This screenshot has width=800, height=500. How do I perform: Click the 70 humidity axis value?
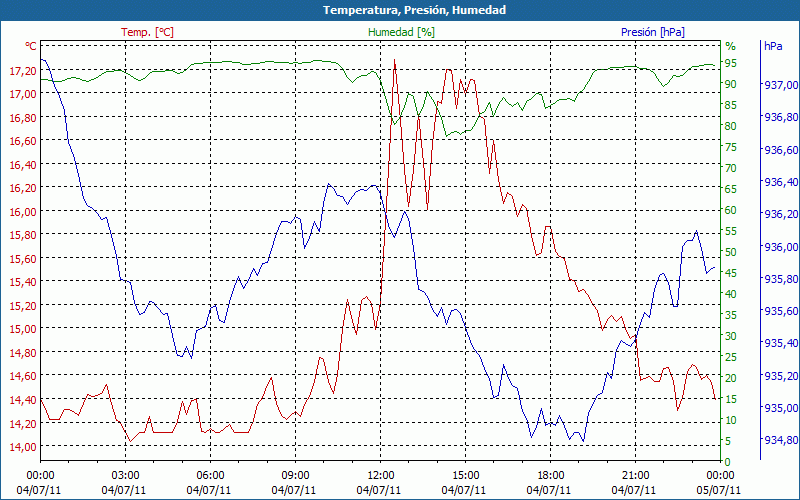click(731, 168)
